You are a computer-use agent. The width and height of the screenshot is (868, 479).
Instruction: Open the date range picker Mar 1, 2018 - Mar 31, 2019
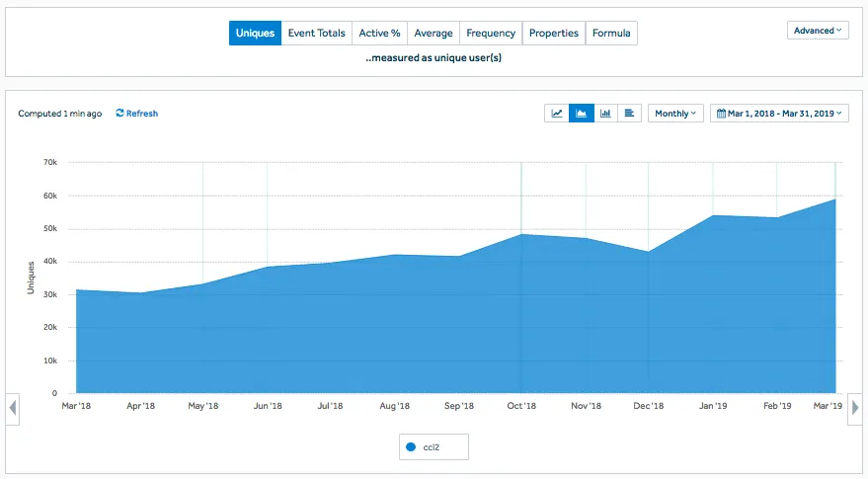click(x=779, y=113)
